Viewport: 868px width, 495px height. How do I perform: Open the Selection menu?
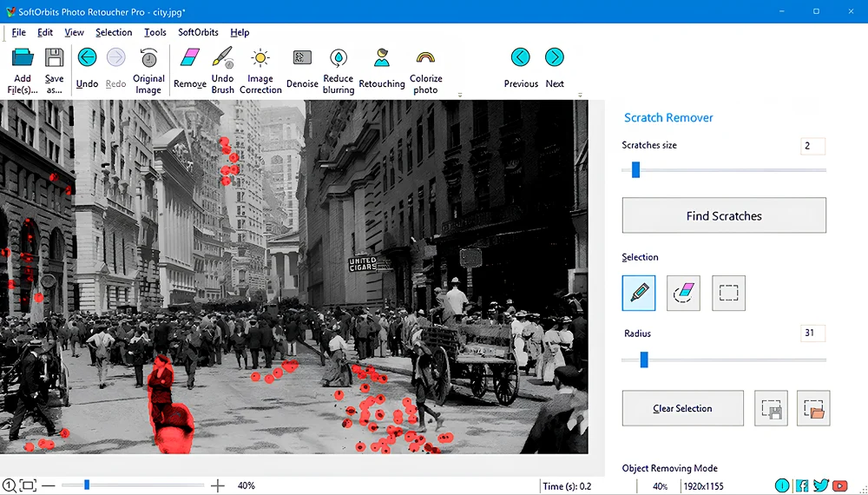point(114,32)
